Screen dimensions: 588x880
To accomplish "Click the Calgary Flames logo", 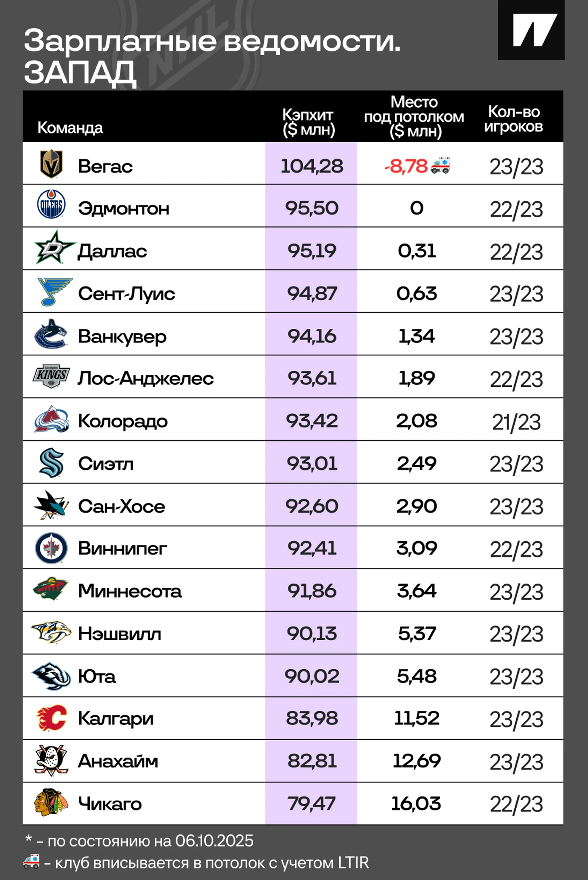I will click(x=52, y=718).
